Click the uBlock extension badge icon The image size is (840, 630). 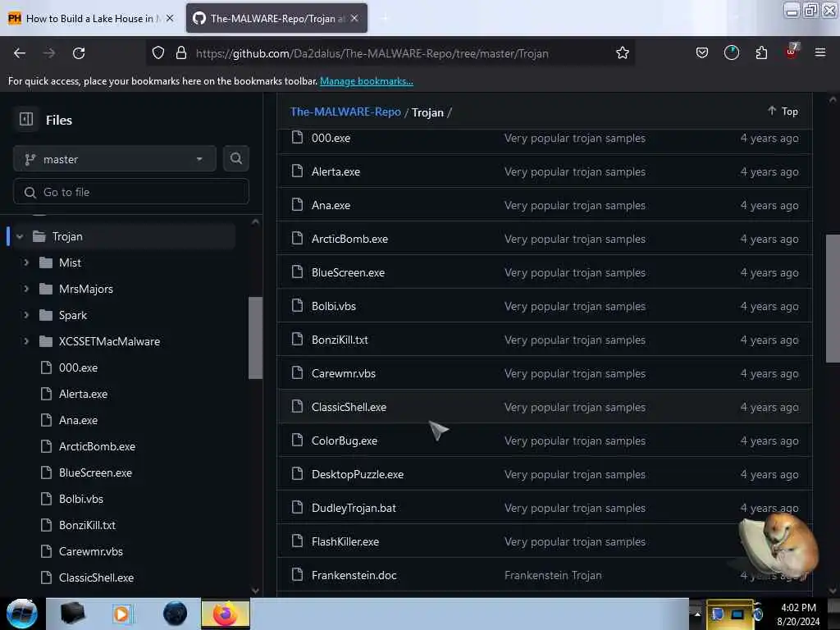pyautogui.click(x=792, y=52)
